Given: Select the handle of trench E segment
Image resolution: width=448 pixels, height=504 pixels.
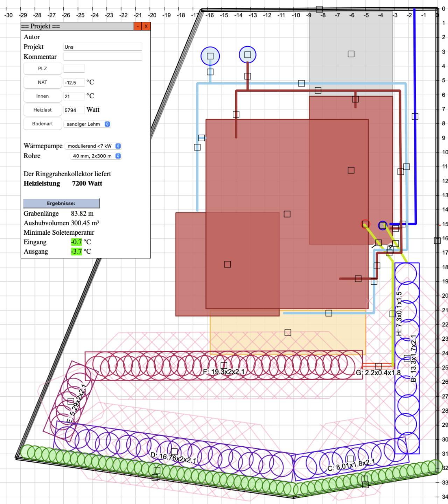Looking at the screenshot, I should pos(71,401).
